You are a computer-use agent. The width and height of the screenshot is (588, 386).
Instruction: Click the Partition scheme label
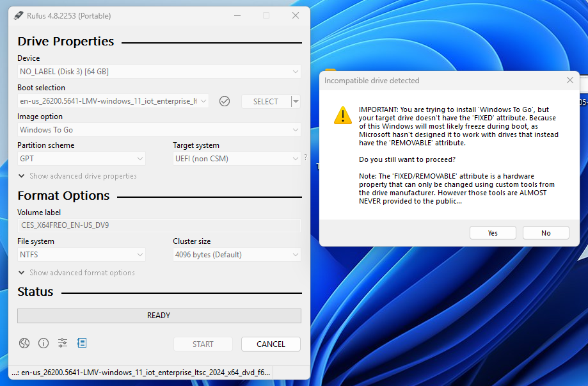(46, 145)
